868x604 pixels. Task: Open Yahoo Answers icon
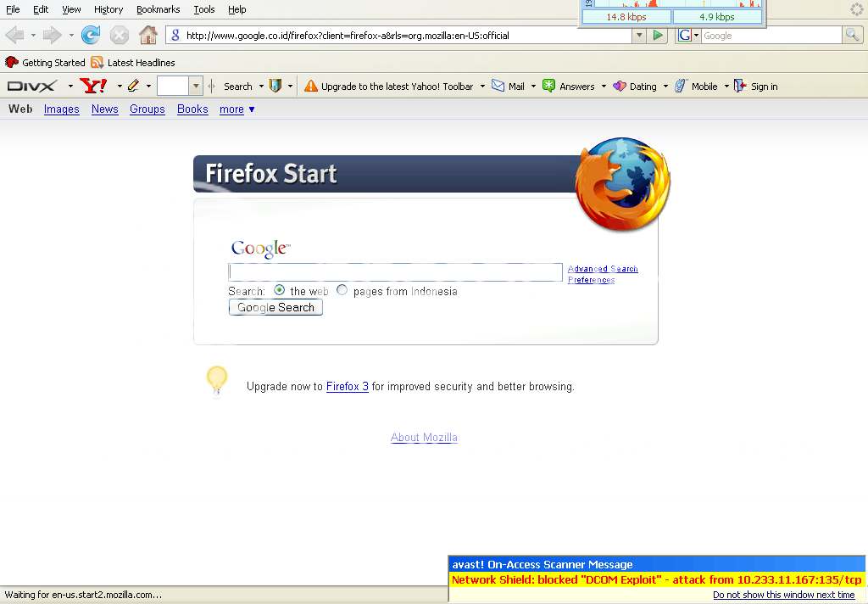click(548, 86)
